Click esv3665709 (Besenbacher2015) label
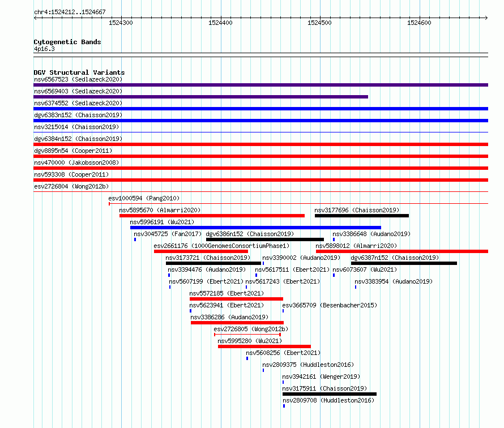 coord(330,305)
